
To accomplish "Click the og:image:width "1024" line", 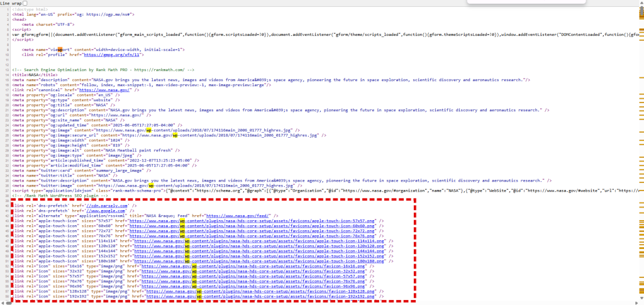I will click(70, 140).
